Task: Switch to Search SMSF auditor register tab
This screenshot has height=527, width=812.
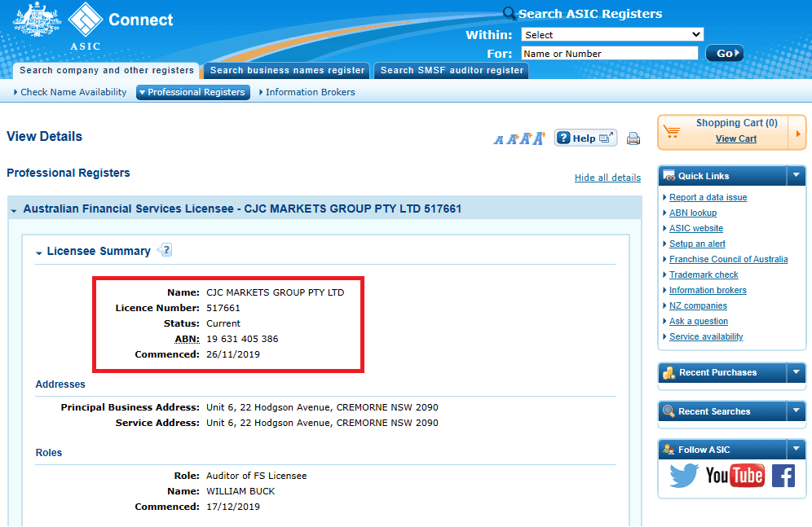Action: pyautogui.click(x=452, y=70)
